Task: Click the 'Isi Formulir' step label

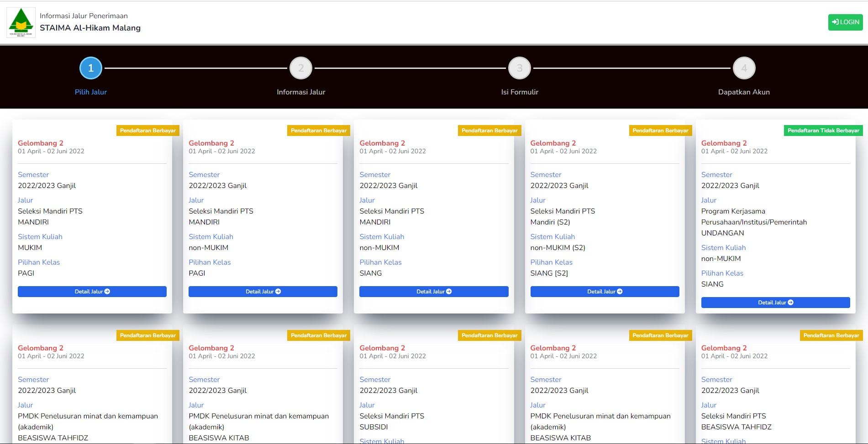Action: tap(520, 92)
